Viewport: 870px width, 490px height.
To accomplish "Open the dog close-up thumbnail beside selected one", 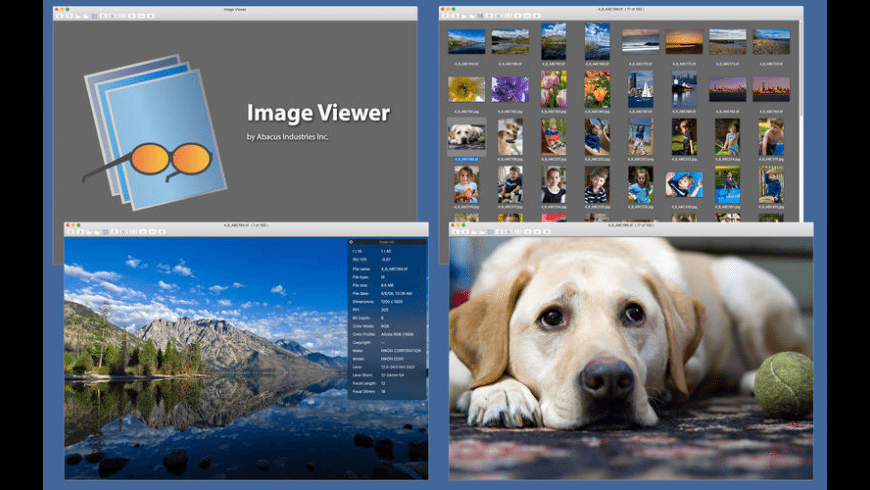I will click(x=510, y=137).
